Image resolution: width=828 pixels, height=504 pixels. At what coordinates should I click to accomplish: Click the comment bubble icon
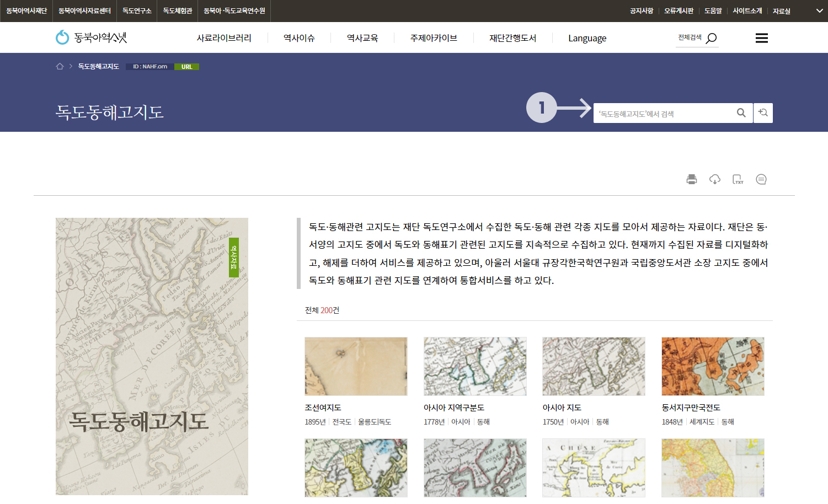761,179
